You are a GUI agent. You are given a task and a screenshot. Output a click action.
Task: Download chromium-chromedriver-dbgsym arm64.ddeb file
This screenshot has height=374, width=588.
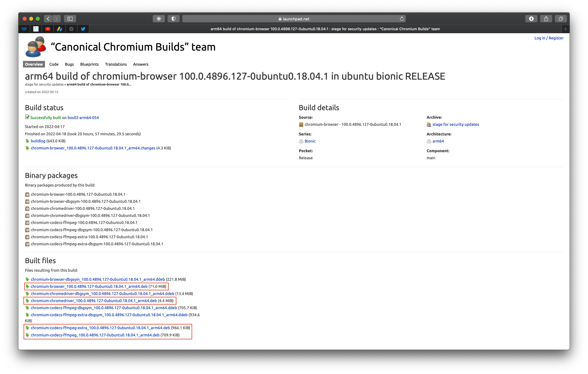pyautogui.click(x=102, y=294)
